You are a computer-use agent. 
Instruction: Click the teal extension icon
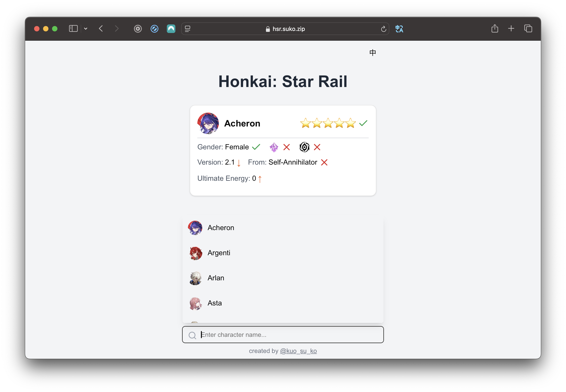click(171, 29)
